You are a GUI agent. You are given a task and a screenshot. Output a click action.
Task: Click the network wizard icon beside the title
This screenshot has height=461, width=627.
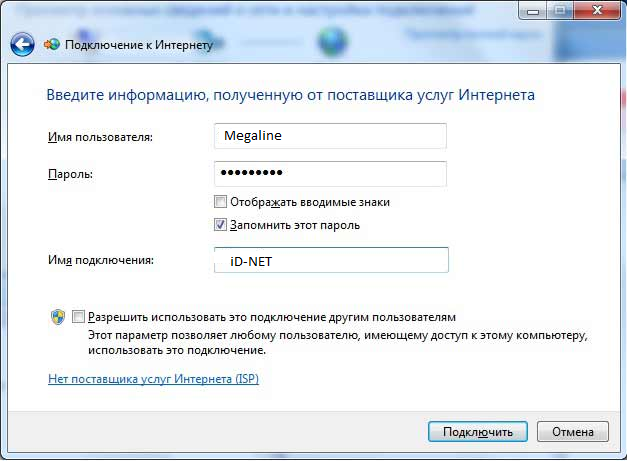pyautogui.click(x=52, y=45)
